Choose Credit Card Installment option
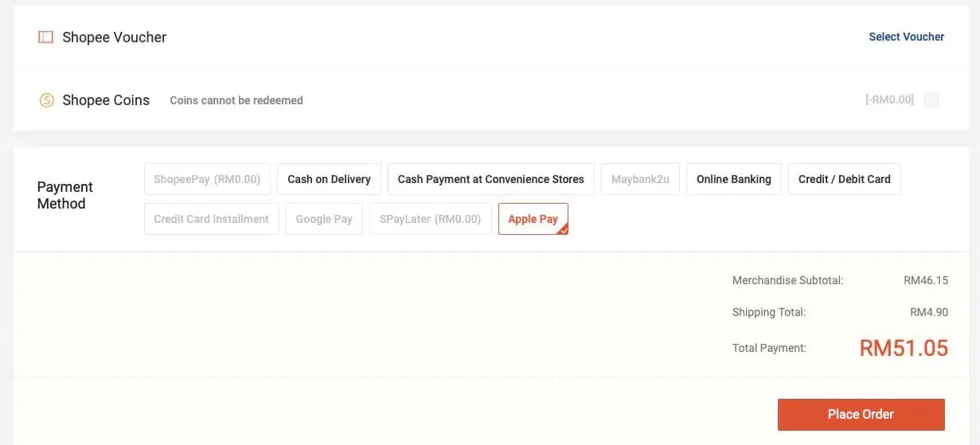 [x=211, y=219]
